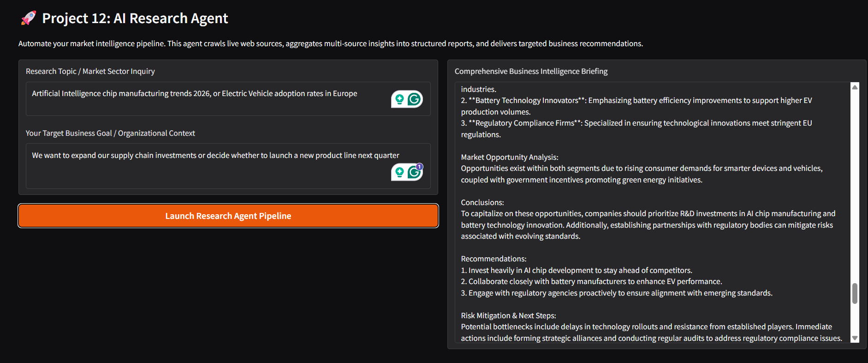Open Grammarly G icon in Research Topic field
This screenshot has height=363, width=868.
(x=415, y=99)
